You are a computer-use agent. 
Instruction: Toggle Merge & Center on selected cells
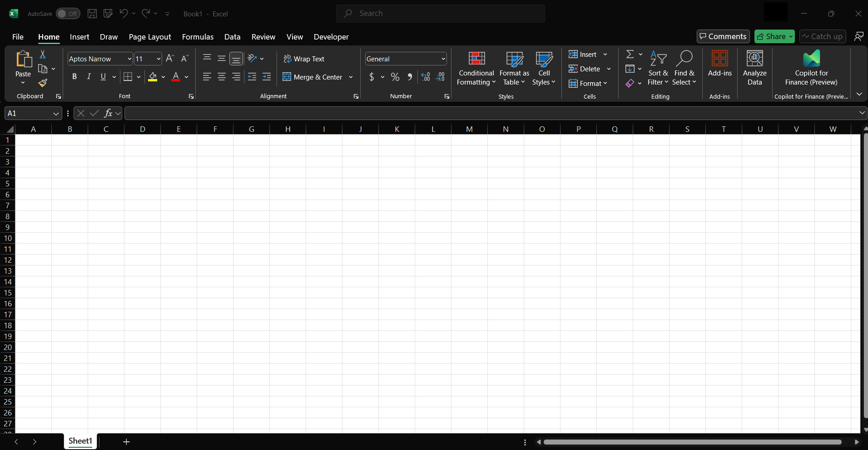tap(312, 77)
